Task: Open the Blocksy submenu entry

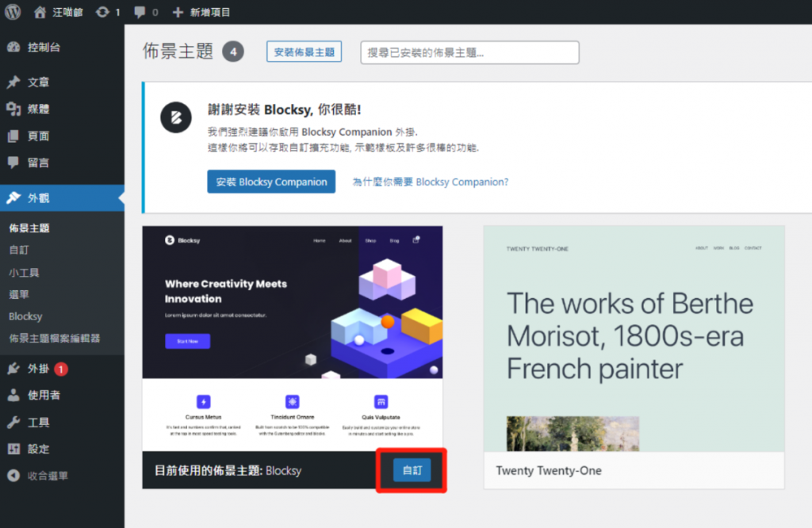Action: pos(25,316)
